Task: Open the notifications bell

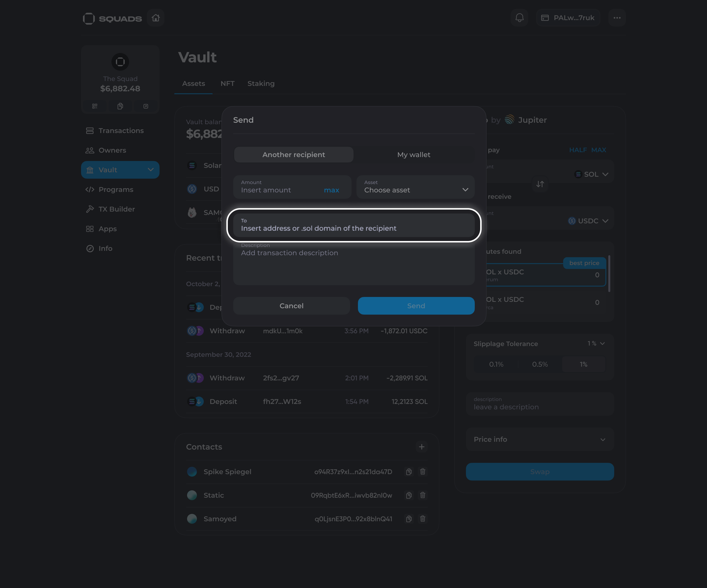Action: coord(519,18)
